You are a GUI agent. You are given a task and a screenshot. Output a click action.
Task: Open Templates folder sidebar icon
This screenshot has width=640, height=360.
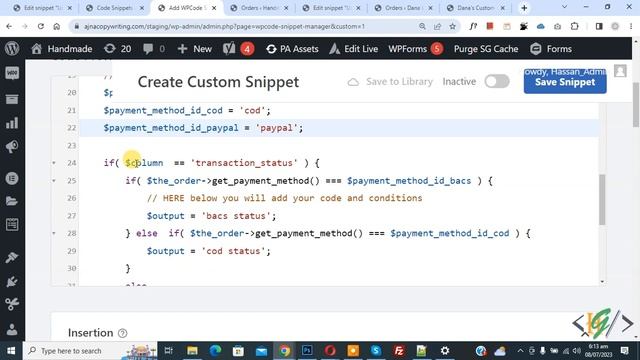[x=12, y=201]
